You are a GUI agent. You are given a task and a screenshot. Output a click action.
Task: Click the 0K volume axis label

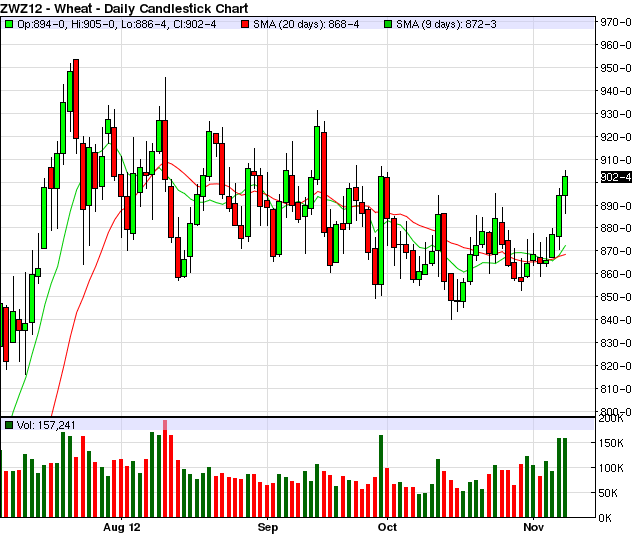click(605, 518)
